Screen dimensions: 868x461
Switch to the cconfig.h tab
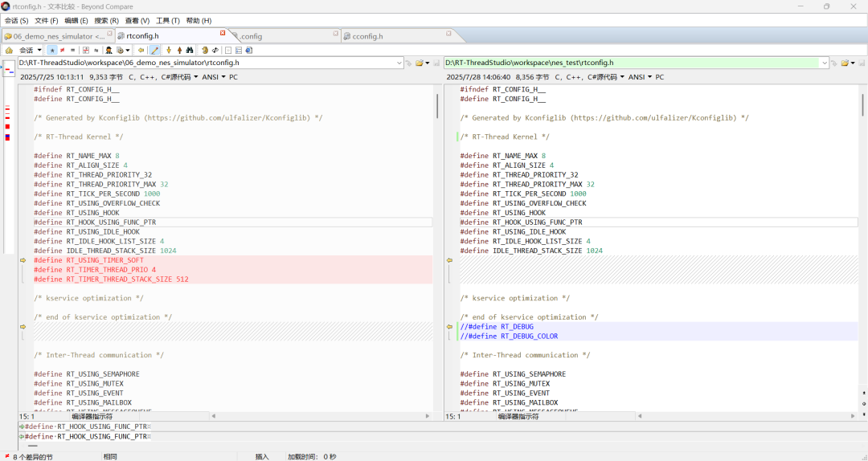pos(366,36)
